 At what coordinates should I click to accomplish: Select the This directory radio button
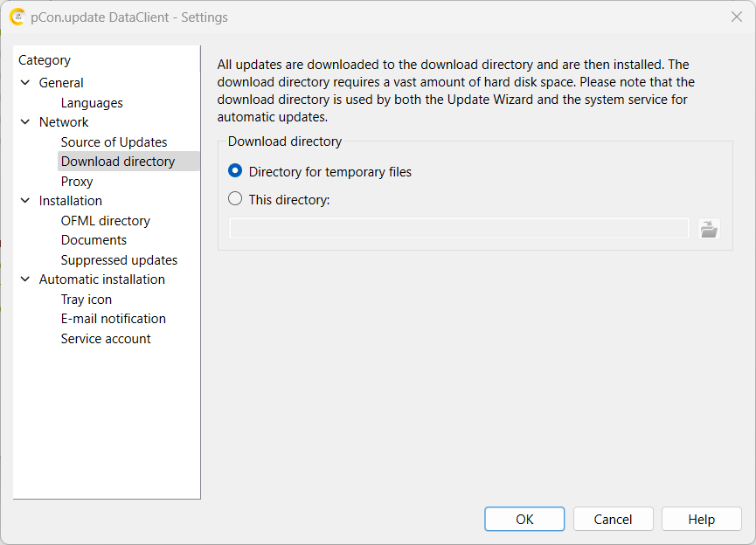pyautogui.click(x=235, y=199)
